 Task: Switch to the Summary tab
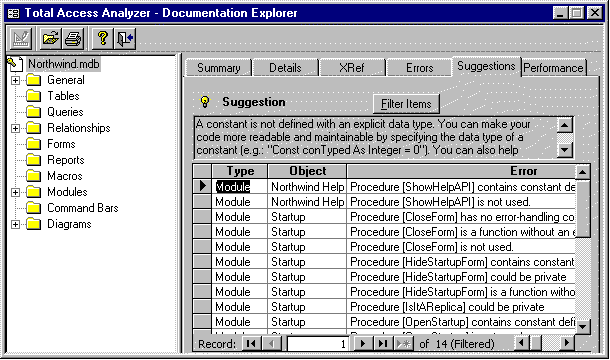tap(219, 68)
